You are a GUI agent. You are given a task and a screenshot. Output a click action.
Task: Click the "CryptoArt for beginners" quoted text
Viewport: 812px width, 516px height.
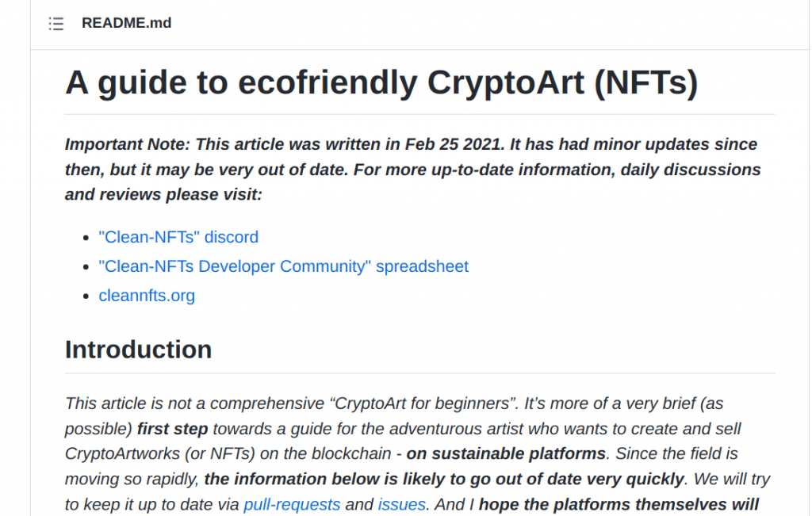[425, 403]
